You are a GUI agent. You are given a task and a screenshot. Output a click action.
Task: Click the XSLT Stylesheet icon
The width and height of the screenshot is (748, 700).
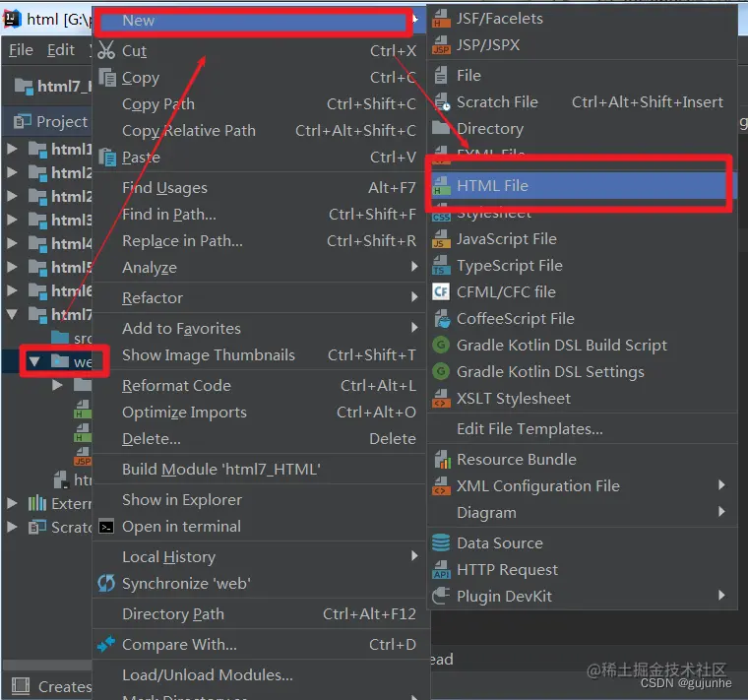click(x=441, y=399)
